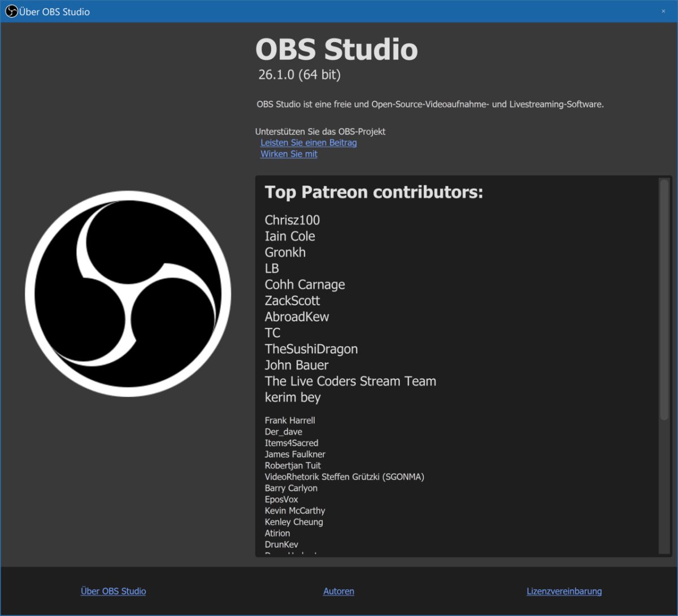Select contributor 'Gronkh'
The width and height of the screenshot is (678, 616).
click(x=285, y=252)
